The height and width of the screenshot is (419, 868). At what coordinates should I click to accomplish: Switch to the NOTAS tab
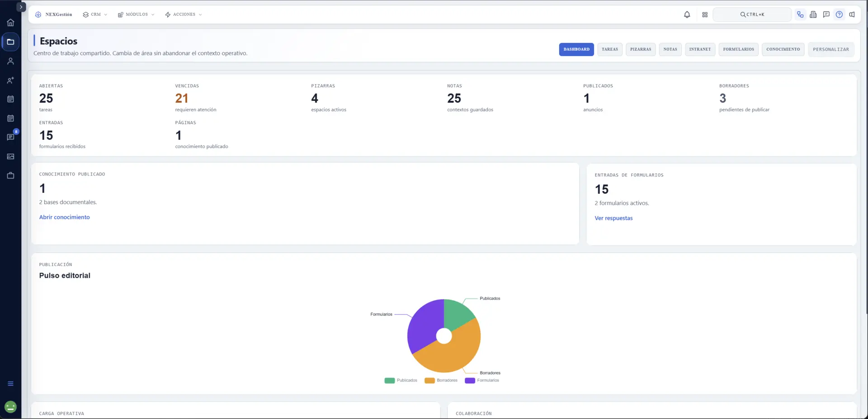click(x=670, y=49)
